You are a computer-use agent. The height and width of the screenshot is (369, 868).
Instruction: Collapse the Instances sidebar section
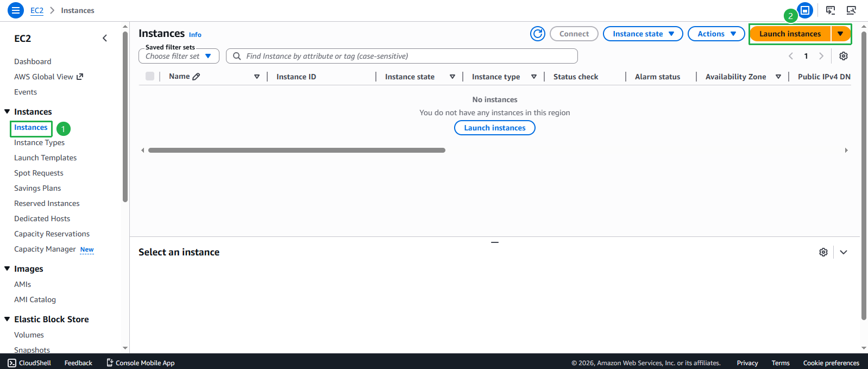pos(8,111)
